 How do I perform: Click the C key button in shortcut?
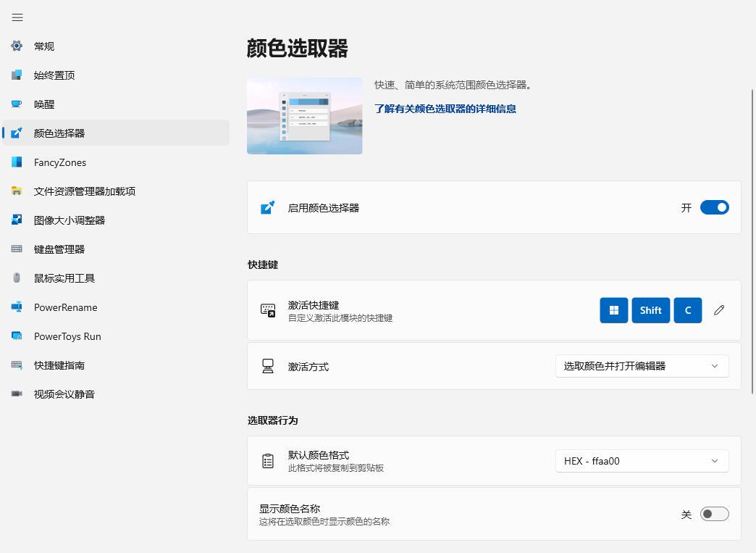687,310
